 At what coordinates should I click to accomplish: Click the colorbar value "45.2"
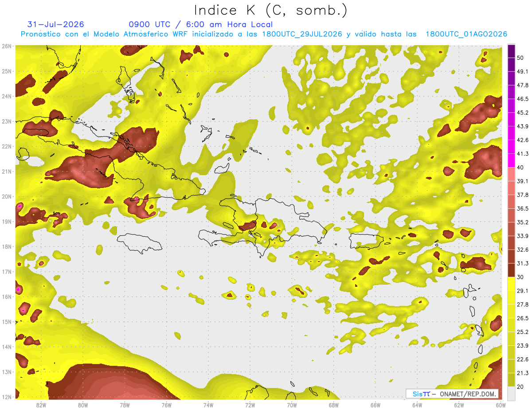click(522, 113)
